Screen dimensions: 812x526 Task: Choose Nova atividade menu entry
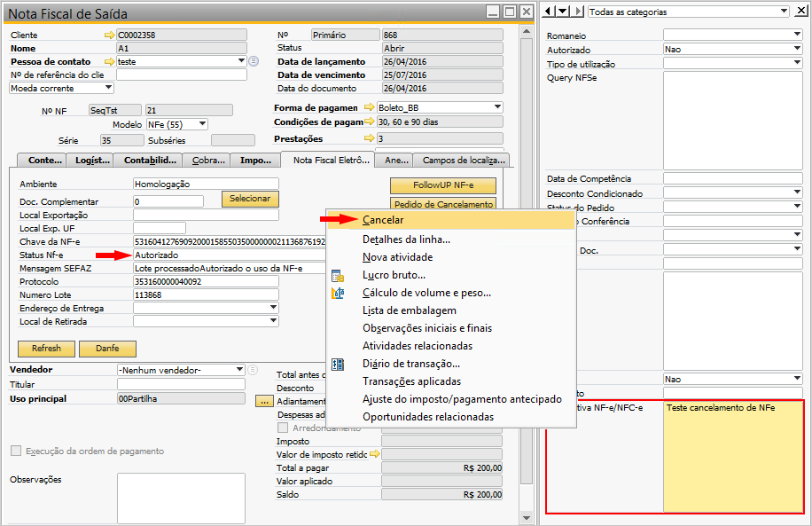coord(450,257)
